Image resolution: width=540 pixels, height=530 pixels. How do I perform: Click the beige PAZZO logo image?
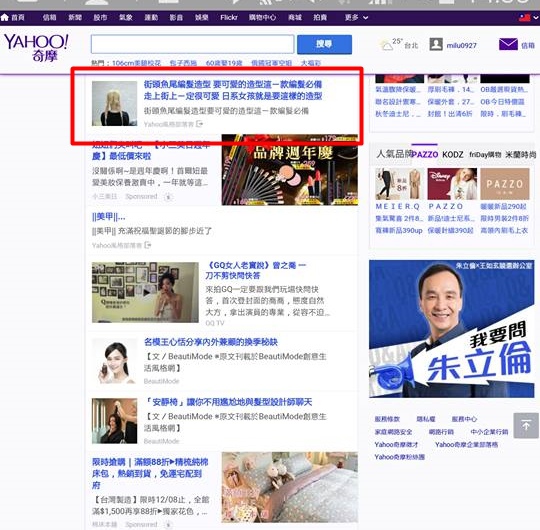click(x=505, y=184)
